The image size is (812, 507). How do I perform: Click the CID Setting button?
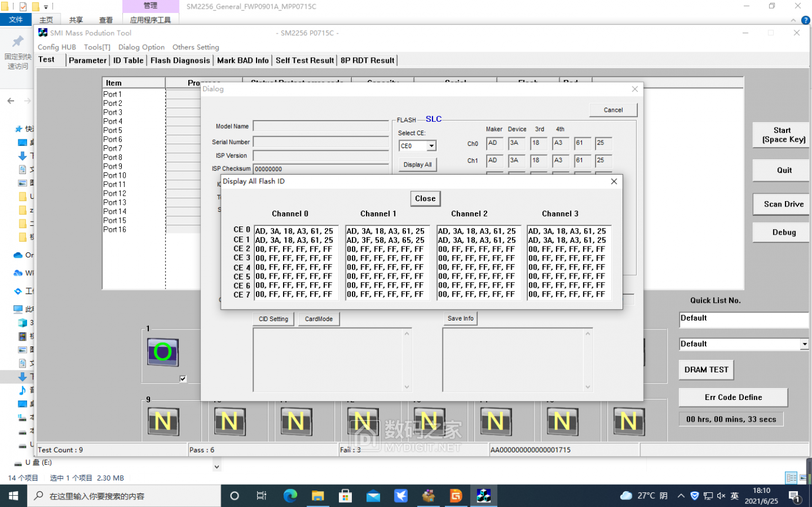point(274,319)
